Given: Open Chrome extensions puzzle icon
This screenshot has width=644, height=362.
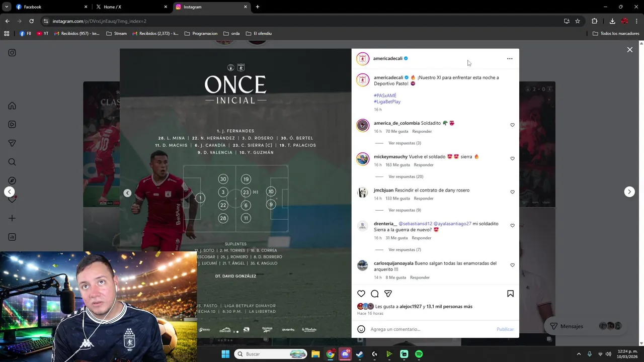Looking at the screenshot, I should (x=594, y=21).
